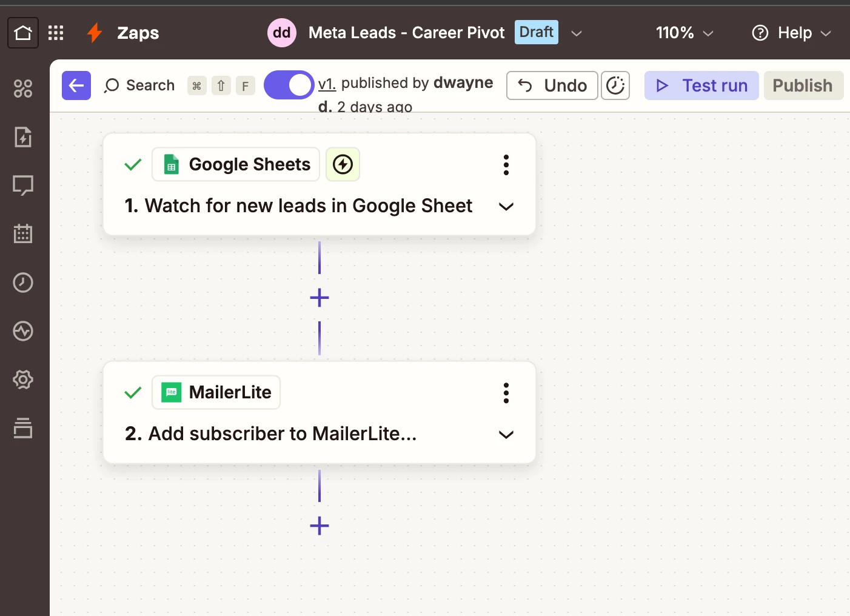
Task: Click the purple back arrow button
Action: point(76,85)
